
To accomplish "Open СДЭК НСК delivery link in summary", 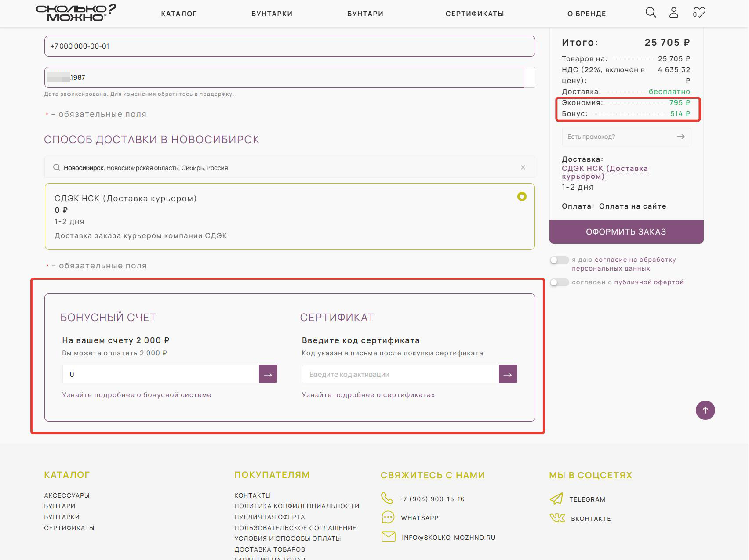I will [x=605, y=172].
